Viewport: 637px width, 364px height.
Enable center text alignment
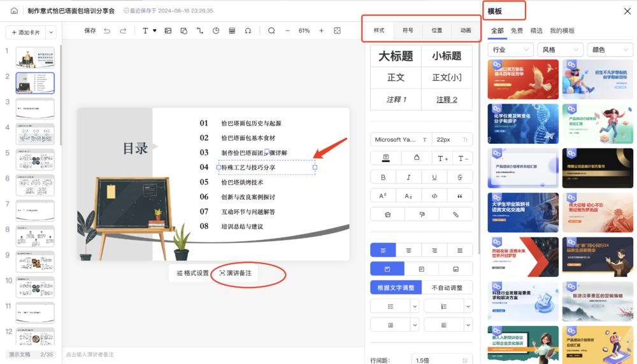(x=409, y=251)
